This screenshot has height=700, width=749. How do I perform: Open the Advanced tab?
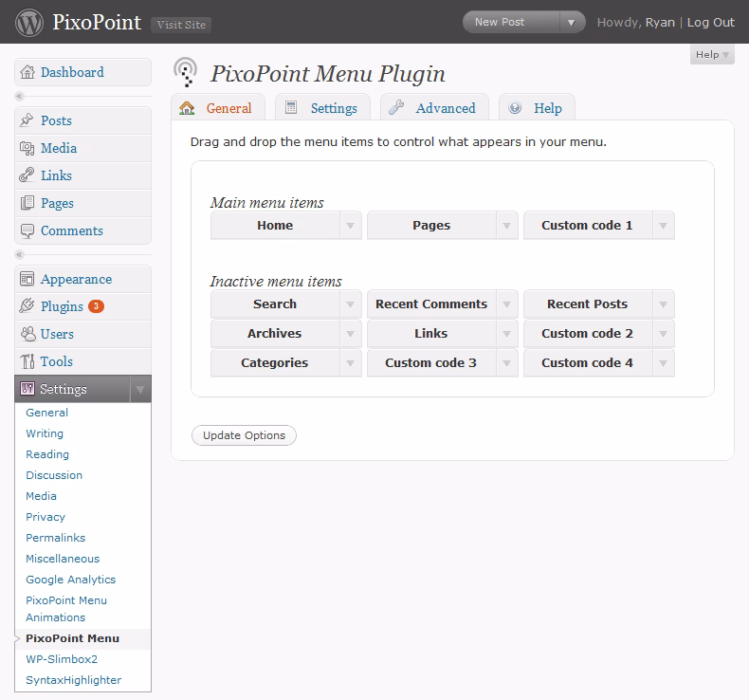point(434,107)
